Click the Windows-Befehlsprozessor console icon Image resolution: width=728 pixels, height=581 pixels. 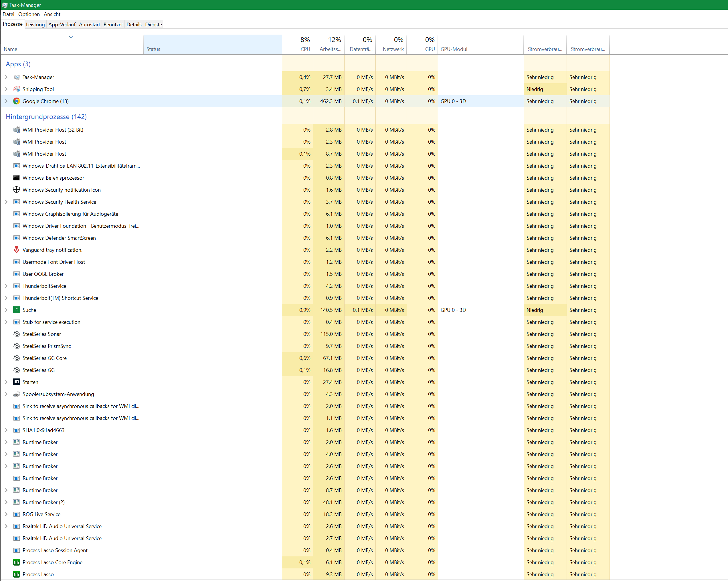[x=16, y=178]
